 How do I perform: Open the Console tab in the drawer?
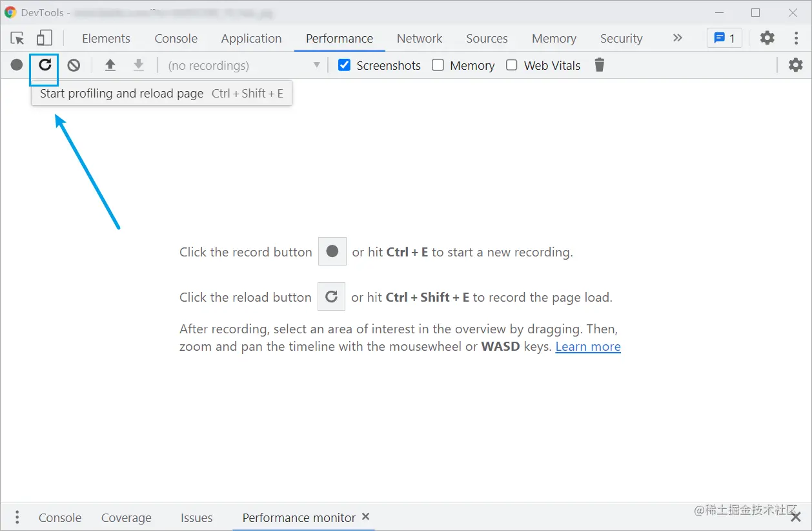point(60,517)
